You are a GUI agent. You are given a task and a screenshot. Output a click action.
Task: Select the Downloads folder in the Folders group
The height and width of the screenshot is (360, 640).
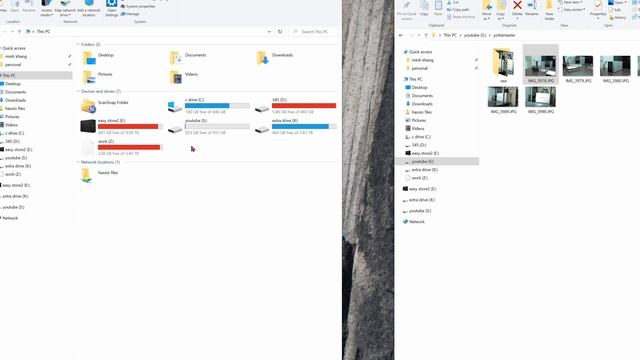tap(275, 58)
